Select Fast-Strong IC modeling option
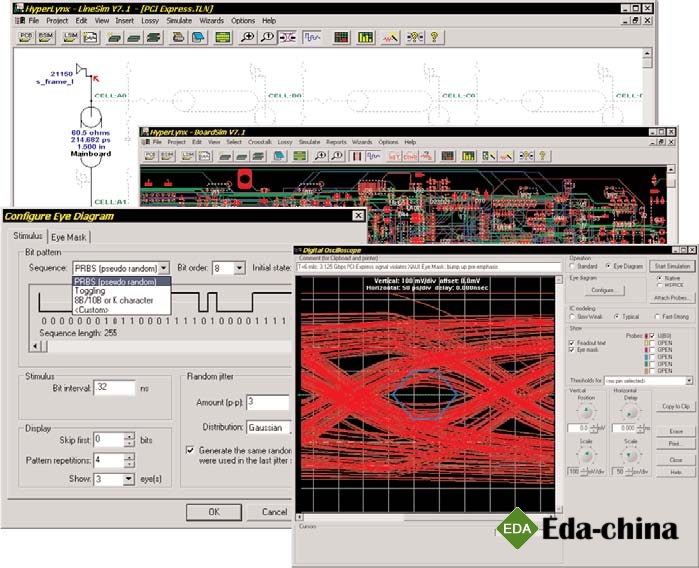 click(657, 317)
